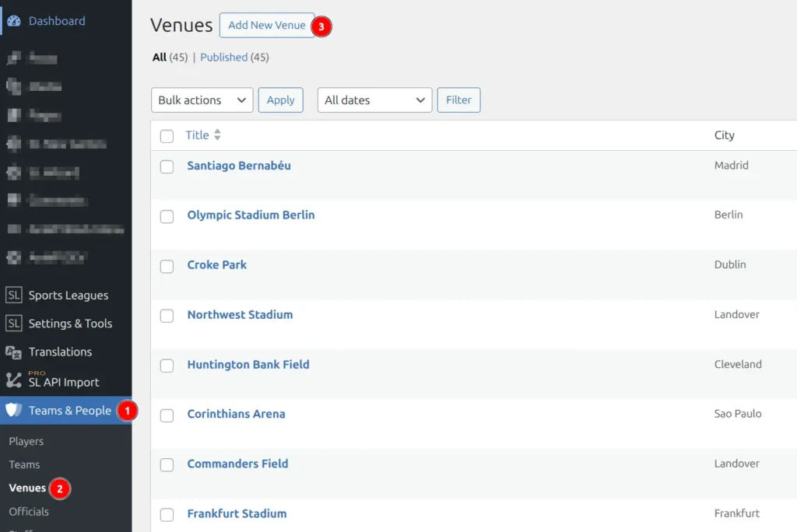Screen dimensions: 797x532
Task: Sort by the Title column header
Action: [197, 135]
